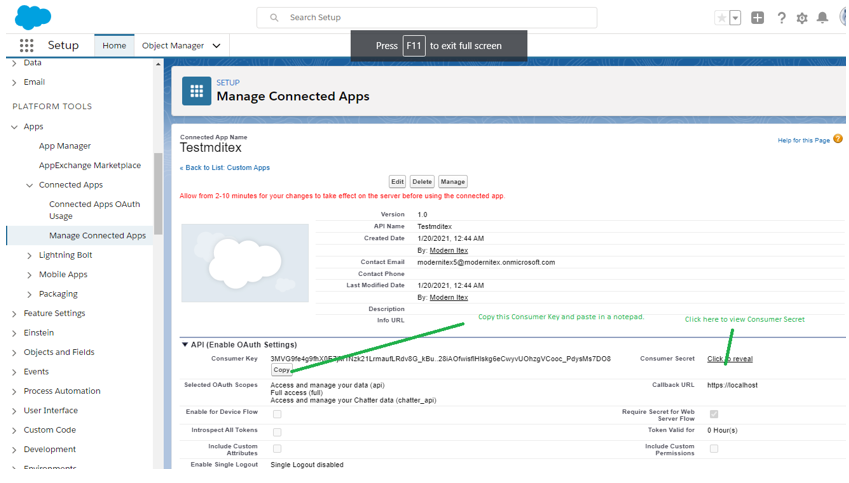Expand Lightning Bolt section
The width and height of the screenshot is (849, 483).
tap(29, 255)
